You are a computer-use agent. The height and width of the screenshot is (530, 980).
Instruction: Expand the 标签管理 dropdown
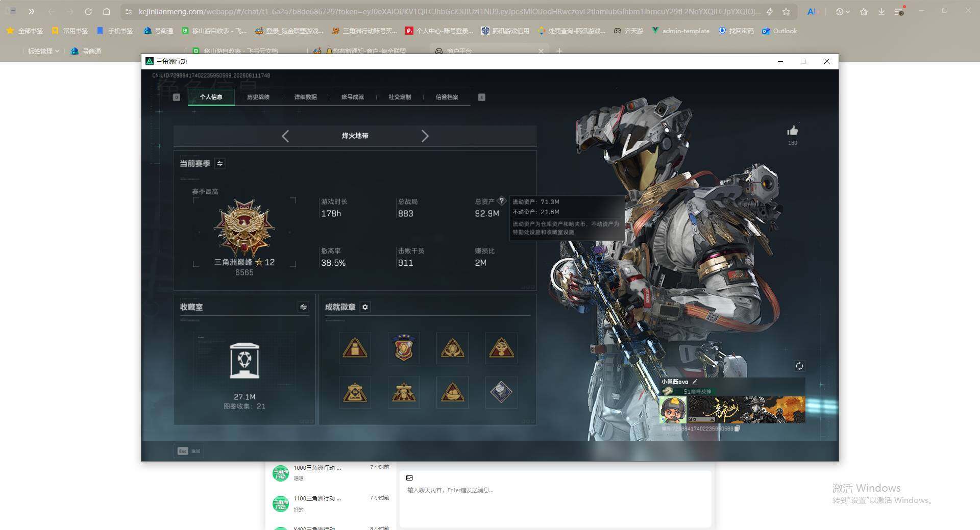click(43, 51)
